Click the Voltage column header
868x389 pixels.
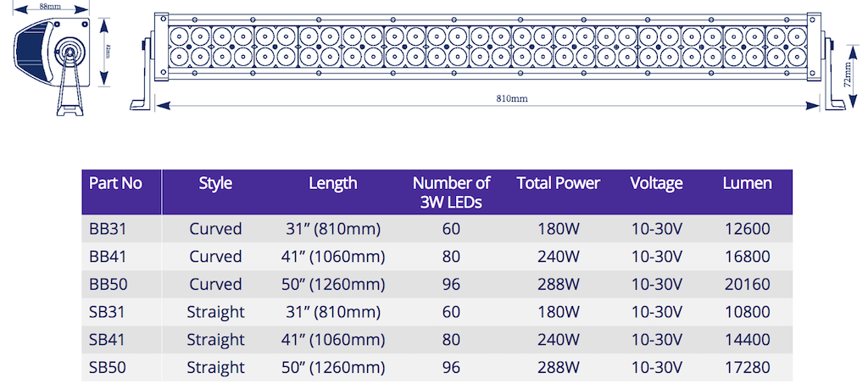656,183
